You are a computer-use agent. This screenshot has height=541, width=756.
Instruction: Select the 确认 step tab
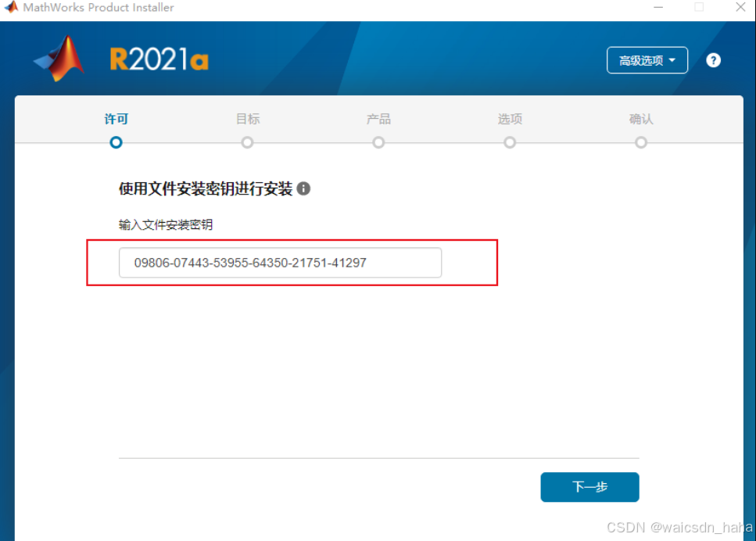[641, 119]
